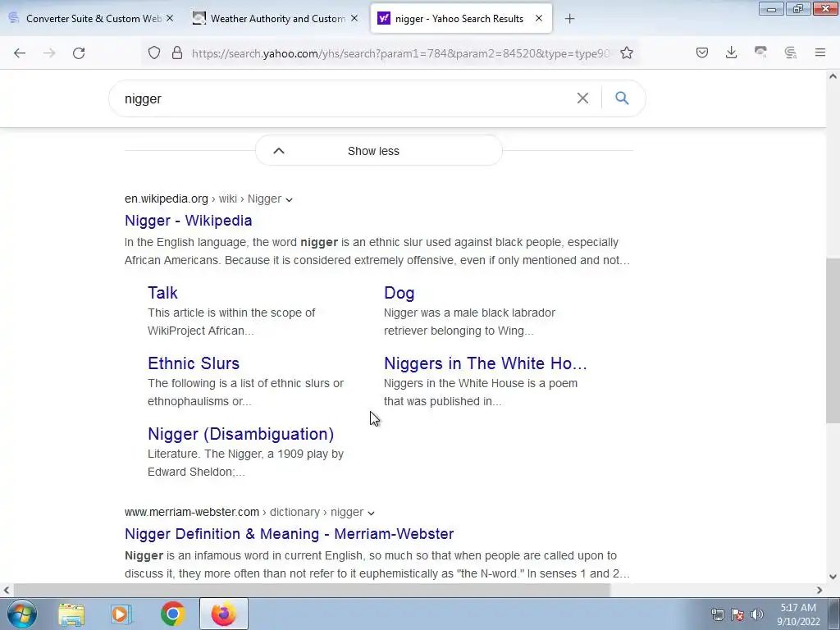Open the Wikipedia result title link
The image size is (840, 630).
(x=188, y=220)
